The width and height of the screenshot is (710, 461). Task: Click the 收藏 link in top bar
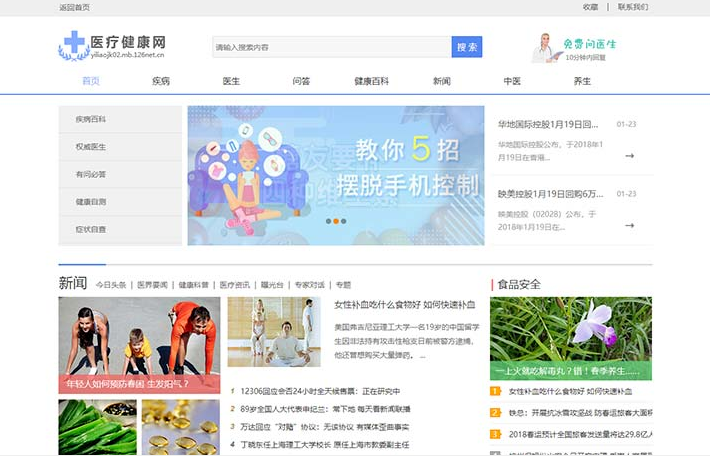click(590, 7)
